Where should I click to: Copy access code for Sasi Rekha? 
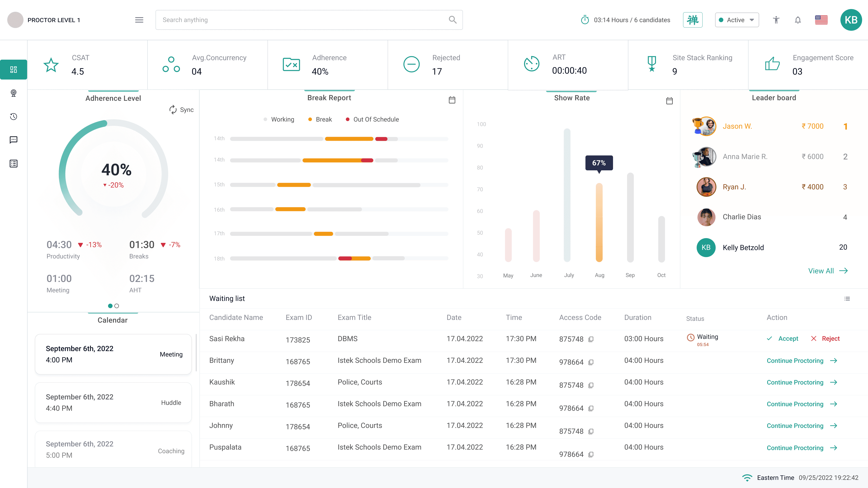591,340
